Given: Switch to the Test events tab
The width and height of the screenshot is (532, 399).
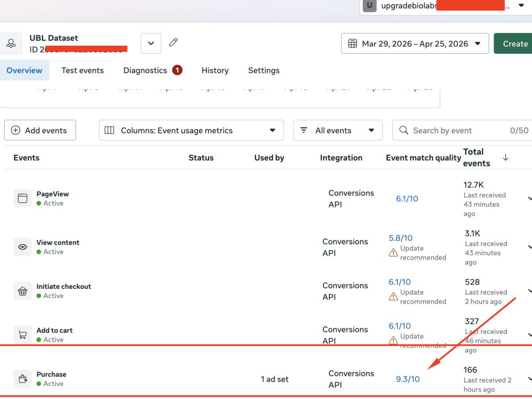Looking at the screenshot, I should [x=82, y=70].
